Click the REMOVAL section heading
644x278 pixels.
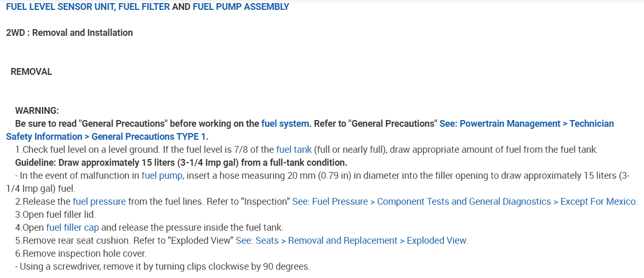[31, 72]
